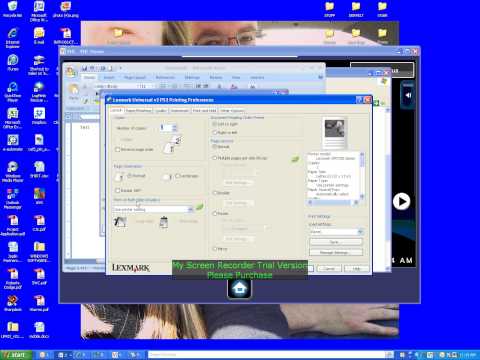
Task: Click the Office button in the Word window
Action: tap(70, 71)
